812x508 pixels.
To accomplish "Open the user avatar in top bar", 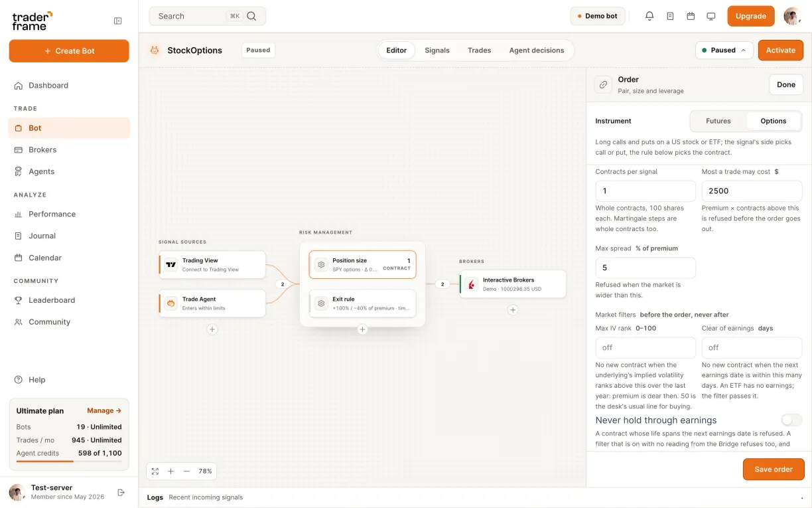I will coord(792,16).
